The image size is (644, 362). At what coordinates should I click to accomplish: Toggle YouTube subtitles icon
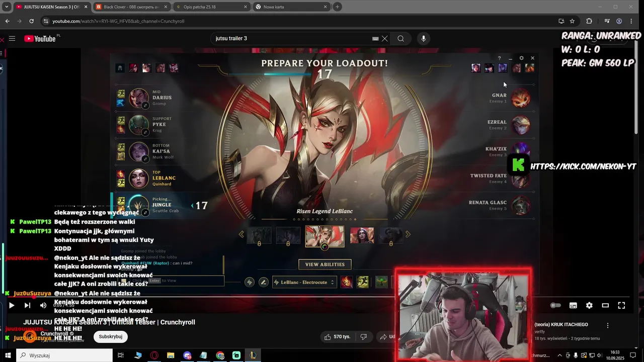pyautogui.click(x=573, y=305)
